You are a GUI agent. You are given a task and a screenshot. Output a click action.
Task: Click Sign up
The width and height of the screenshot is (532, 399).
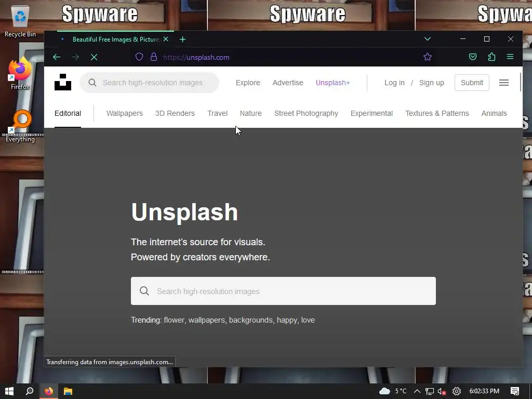[x=432, y=83]
